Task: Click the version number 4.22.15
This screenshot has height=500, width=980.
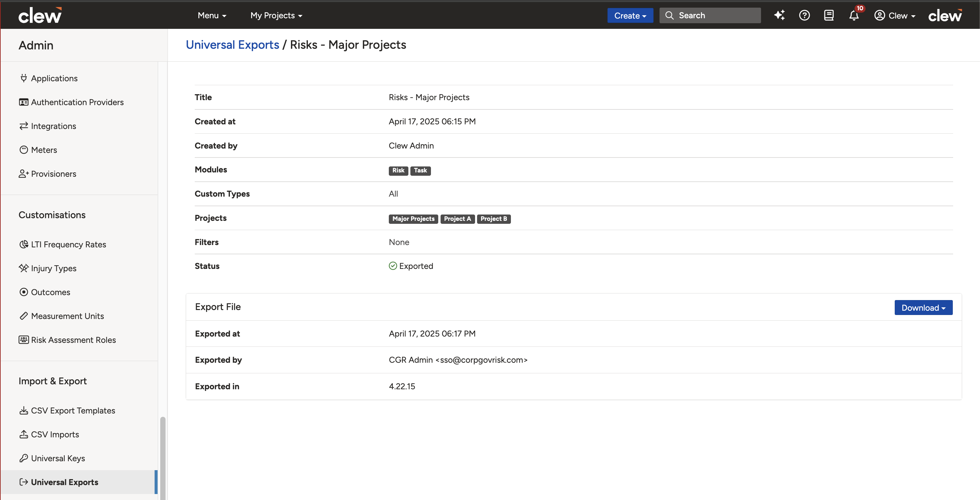Action: 402,386
